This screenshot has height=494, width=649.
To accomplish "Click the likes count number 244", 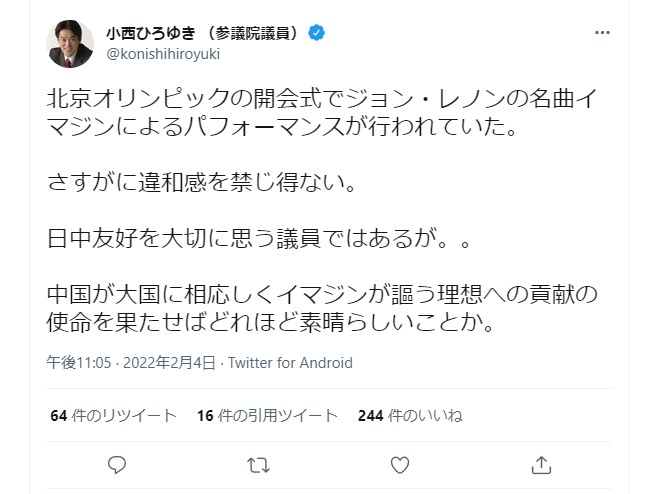I will point(371,415).
